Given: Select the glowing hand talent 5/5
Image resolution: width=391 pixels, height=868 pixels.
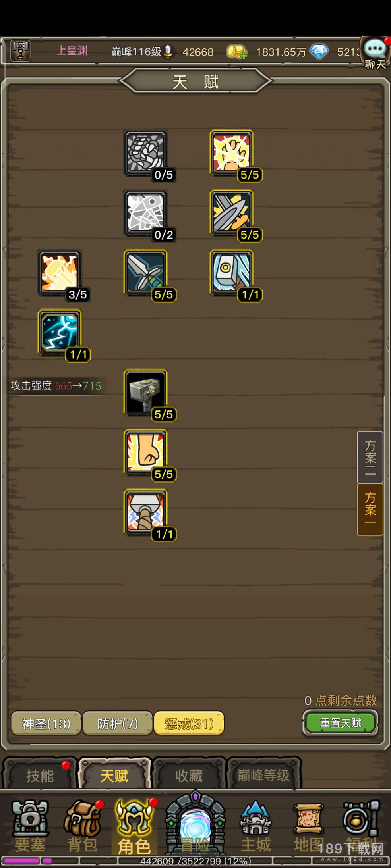Looking at the screenshot, I should [232, 153].
